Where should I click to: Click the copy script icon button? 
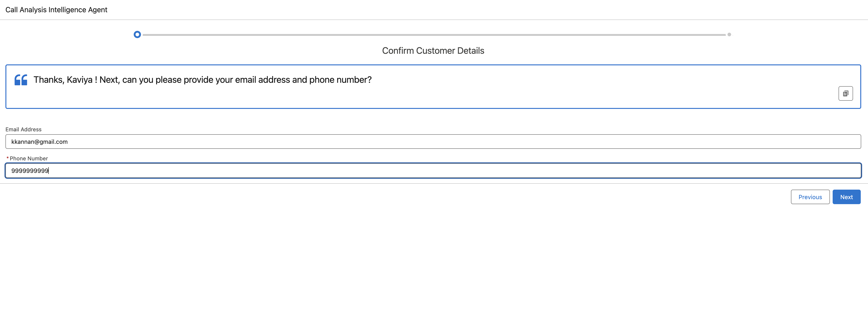click(845, 93)
